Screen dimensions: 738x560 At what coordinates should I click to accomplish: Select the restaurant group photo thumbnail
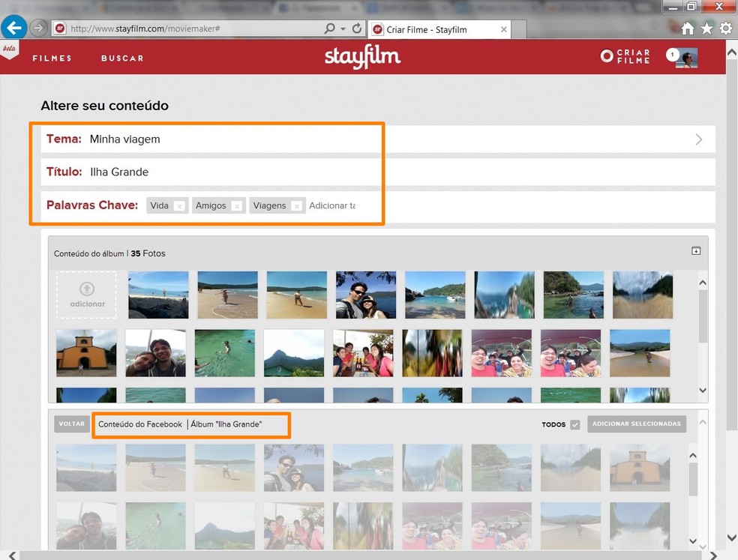[363, 353]
